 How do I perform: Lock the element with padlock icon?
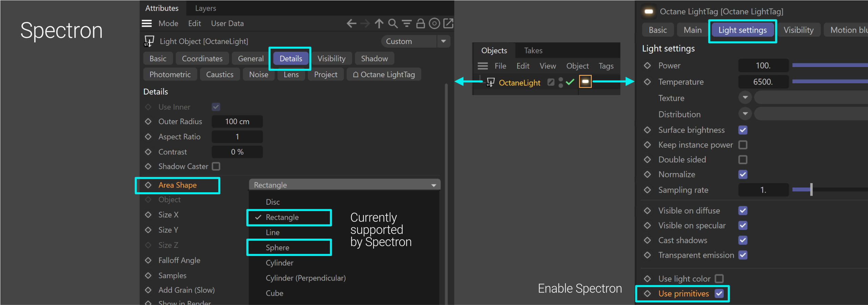click(420, 23)
